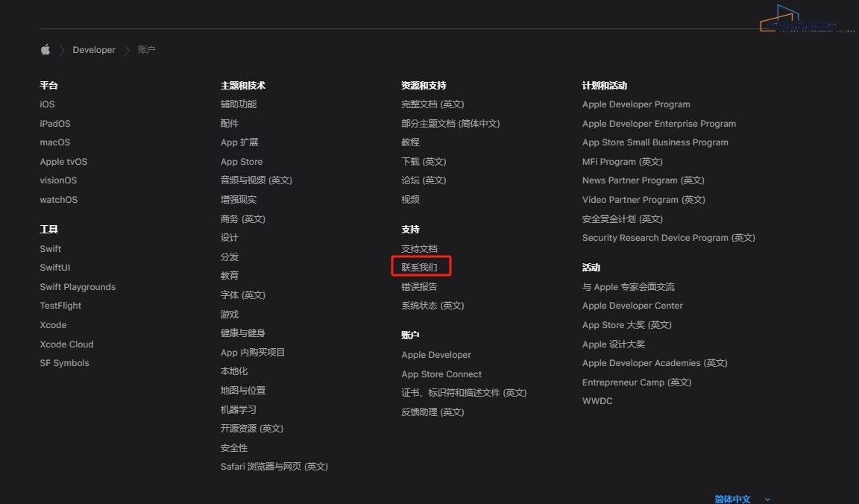Open Apple Developer account link
The image size is (859, 504).
click(436, 355)
